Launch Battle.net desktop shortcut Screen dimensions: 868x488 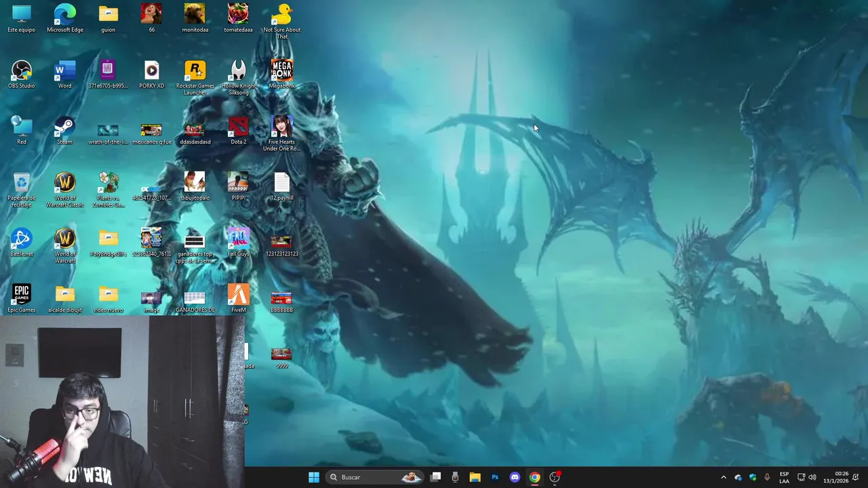click(22, 243)
